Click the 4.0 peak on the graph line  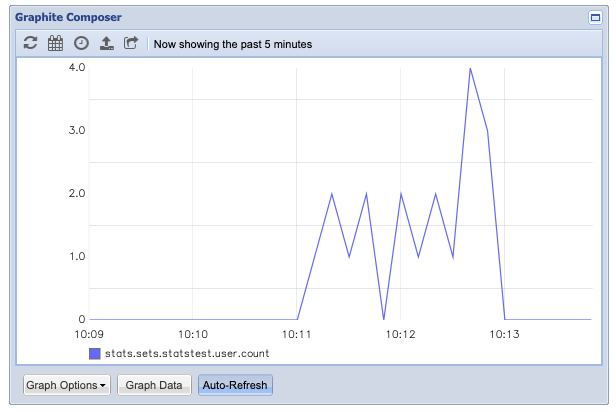[x=470, y=68]
